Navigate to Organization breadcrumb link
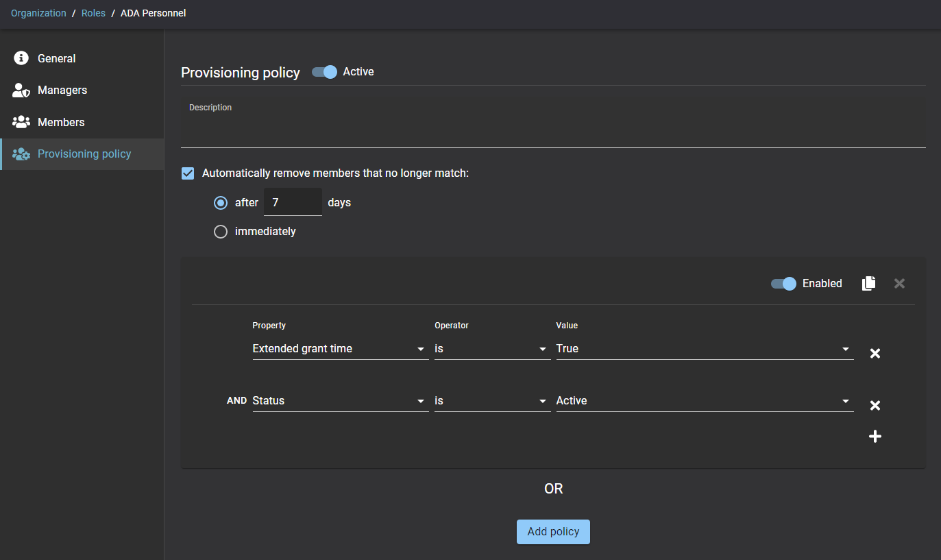941x560 pixels. point(38,13)
